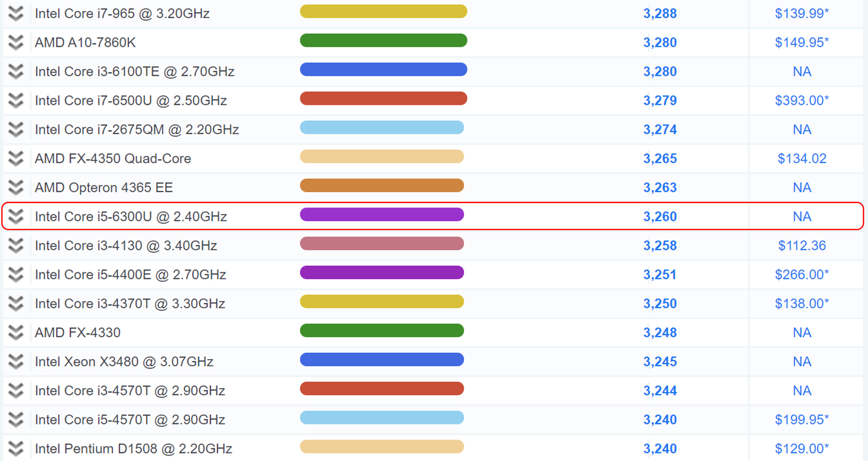
Task: Click the NA price for Xeon X3480
Action: pos(802,362)
